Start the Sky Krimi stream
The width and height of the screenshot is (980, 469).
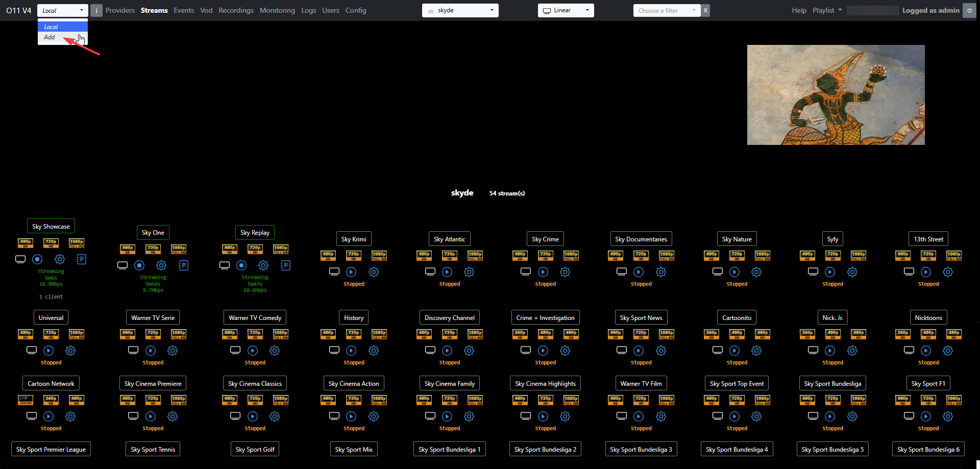click(351, 272)
